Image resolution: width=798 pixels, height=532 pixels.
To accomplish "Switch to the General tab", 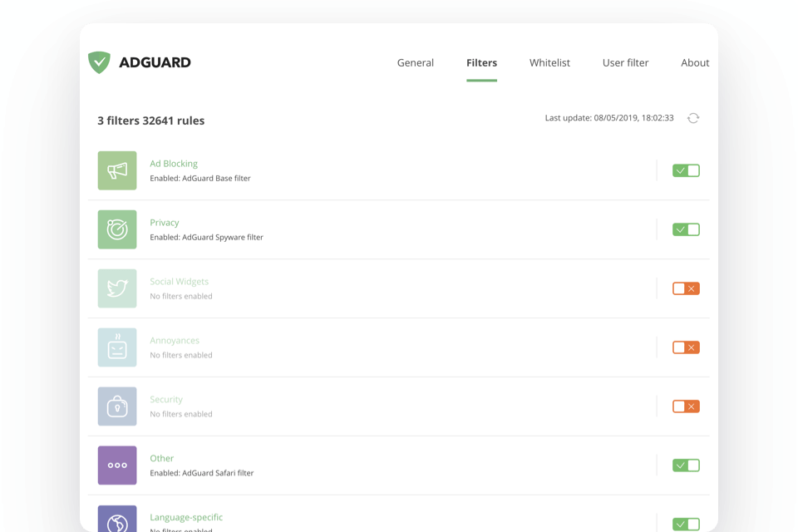I will (415, 62).
